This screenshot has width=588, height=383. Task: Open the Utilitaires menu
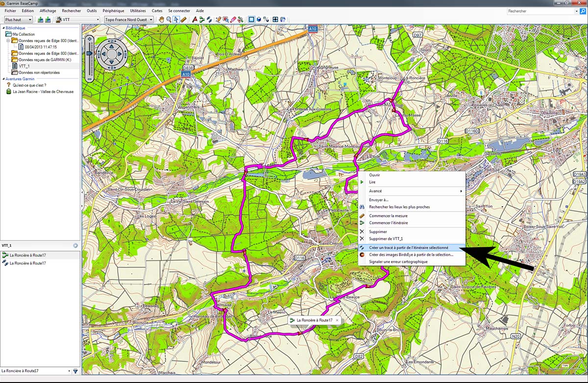138,11
